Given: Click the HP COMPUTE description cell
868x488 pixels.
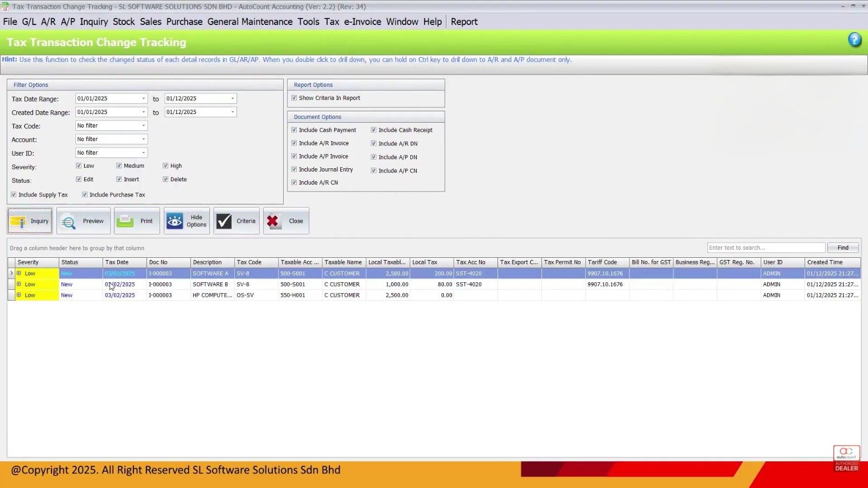Looking at the screenshot, I should 212,295.
